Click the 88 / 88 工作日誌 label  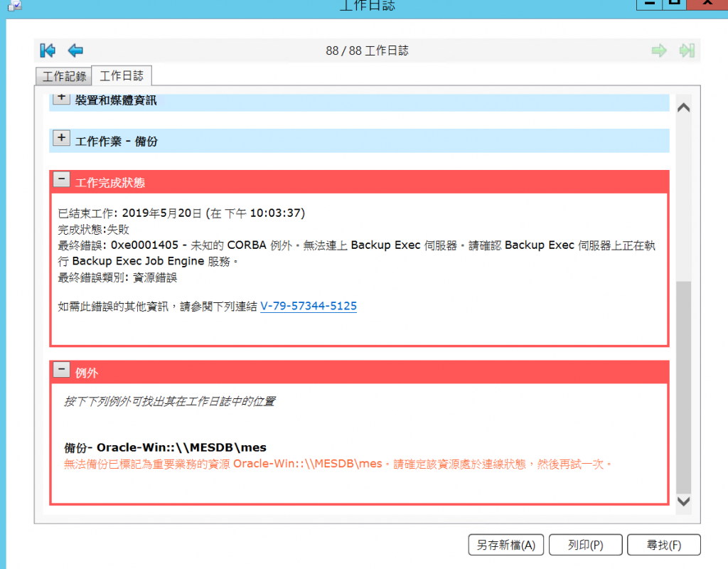pos(367,50)
